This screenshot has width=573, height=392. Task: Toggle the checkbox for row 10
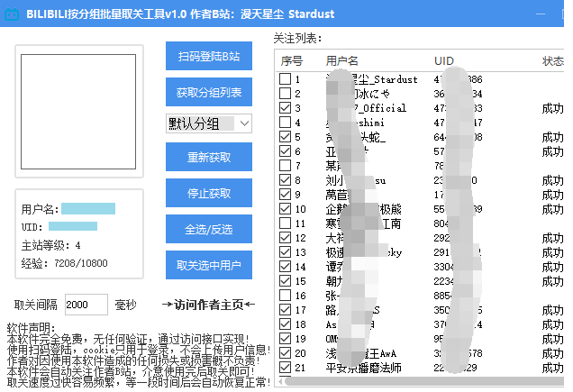pyautogui.click(x=286, y=209)
